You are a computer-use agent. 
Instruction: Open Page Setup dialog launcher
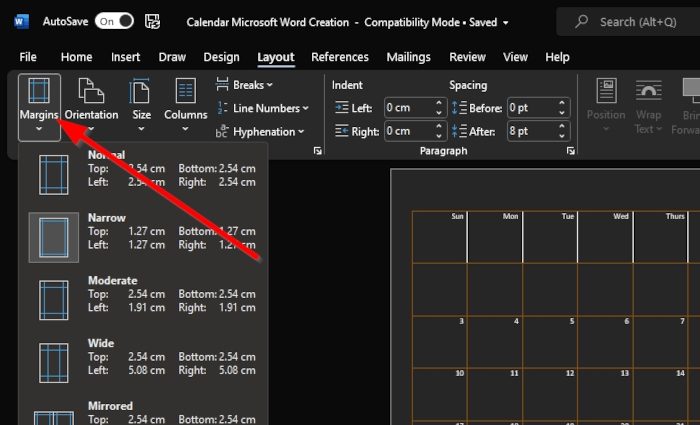click(317, 151)
